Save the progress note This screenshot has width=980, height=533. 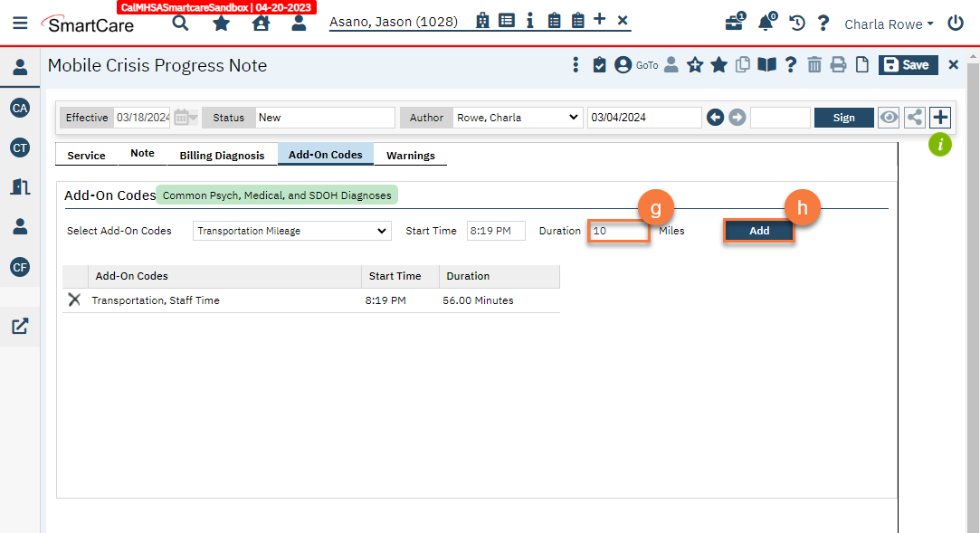pos(907,65)
